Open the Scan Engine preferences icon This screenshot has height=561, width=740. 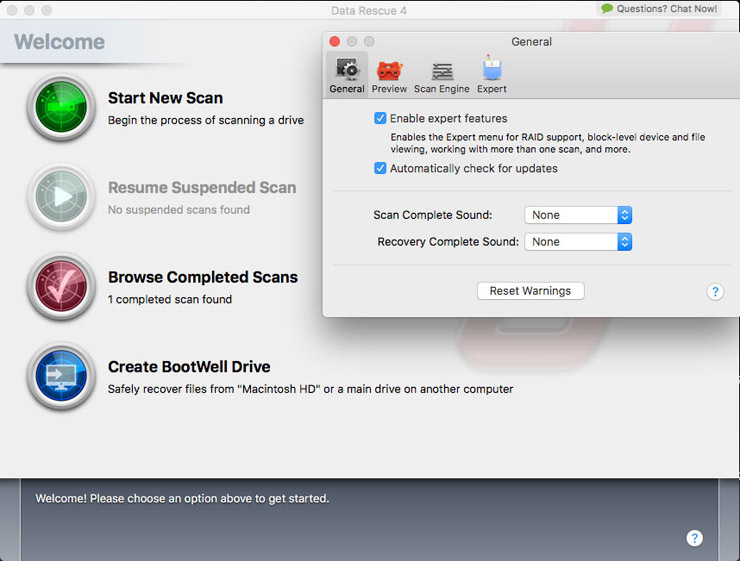pos(442,71)
